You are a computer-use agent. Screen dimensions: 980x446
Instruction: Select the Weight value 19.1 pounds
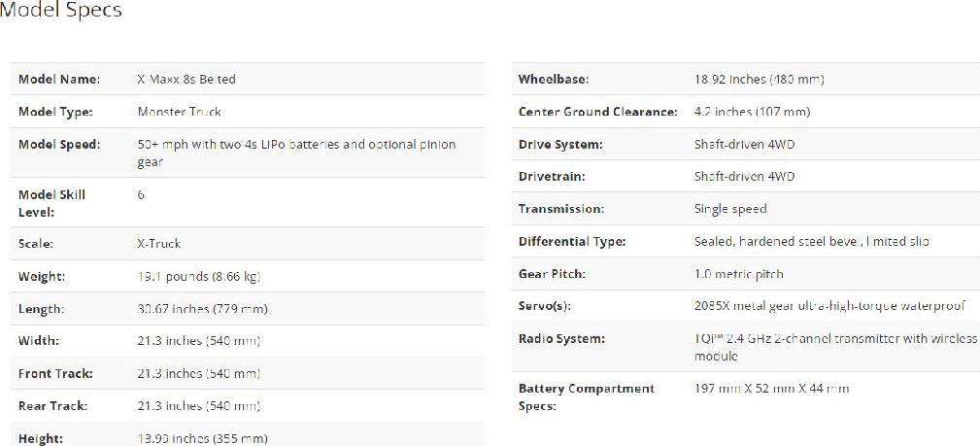pos(199,277)
